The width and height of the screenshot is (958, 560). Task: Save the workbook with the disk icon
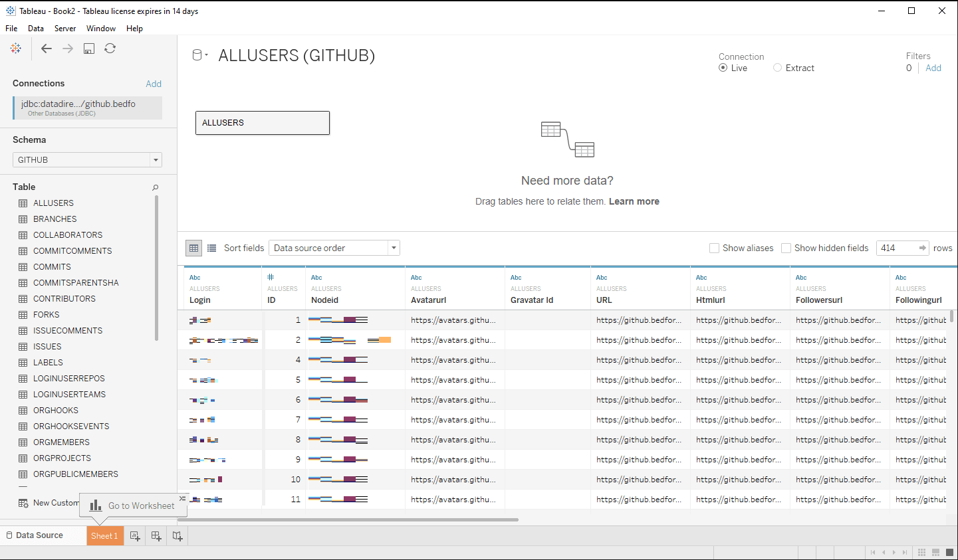click(x=89, y=48)
